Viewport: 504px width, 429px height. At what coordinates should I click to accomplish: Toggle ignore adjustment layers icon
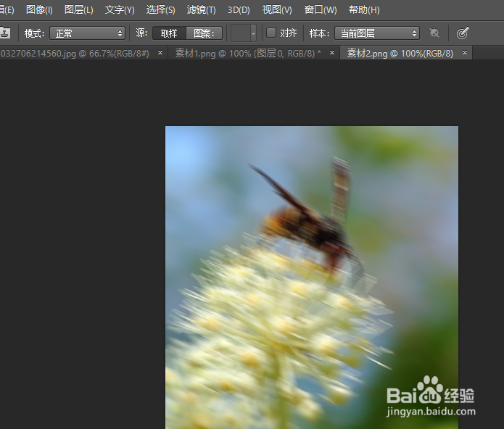point(434,33)
